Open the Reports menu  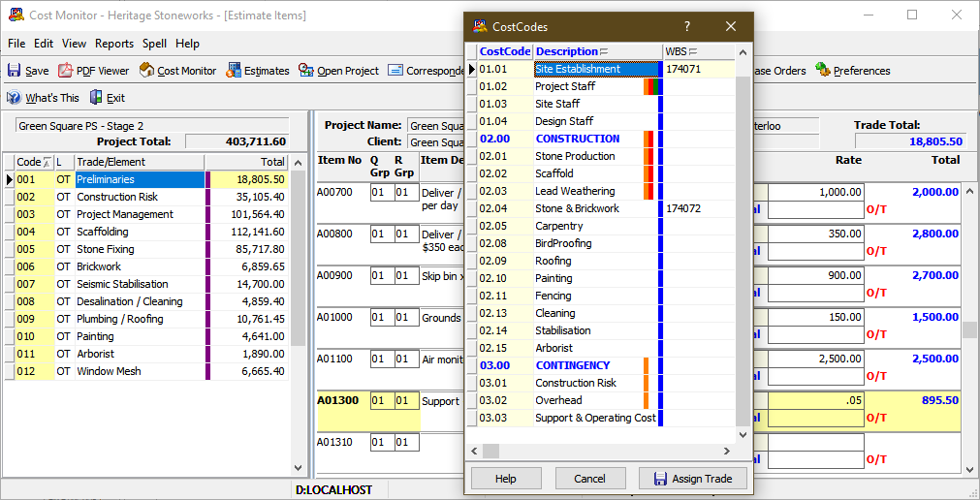pyautogui.click(x=114, y=44)
